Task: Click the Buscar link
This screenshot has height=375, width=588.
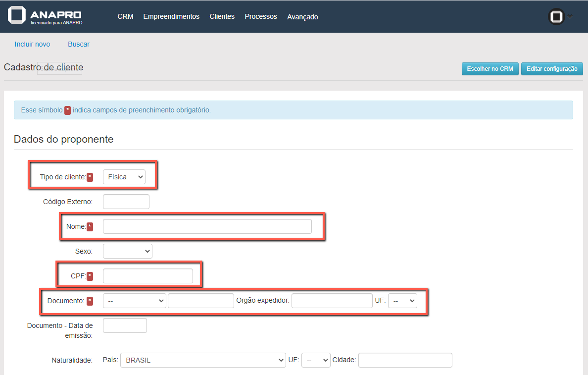Action: coord(79,44)
